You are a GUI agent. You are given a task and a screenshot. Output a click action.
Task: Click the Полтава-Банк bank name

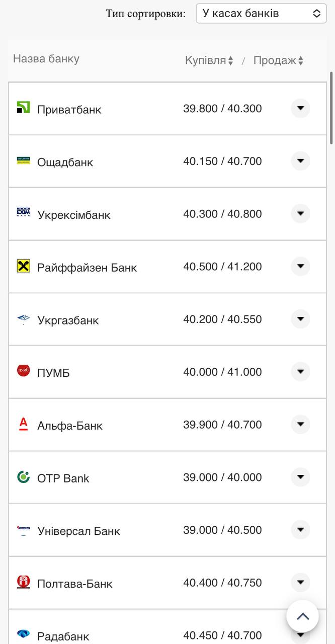(75, 584)
